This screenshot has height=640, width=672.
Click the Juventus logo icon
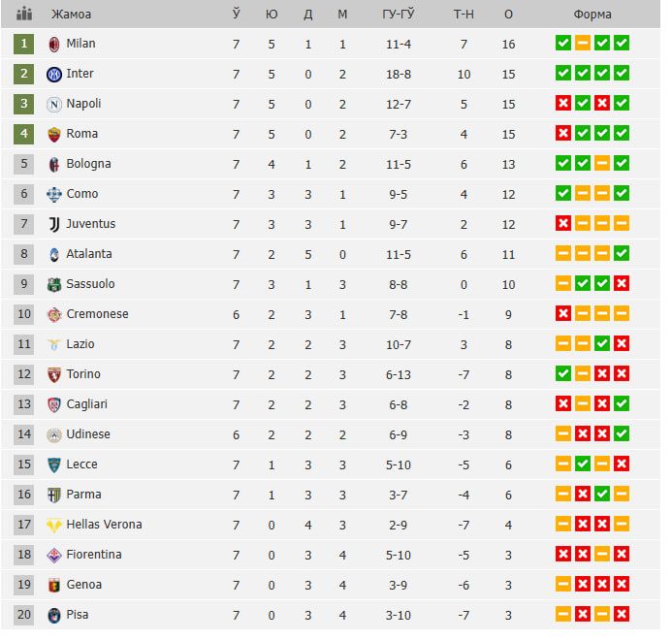54,225
